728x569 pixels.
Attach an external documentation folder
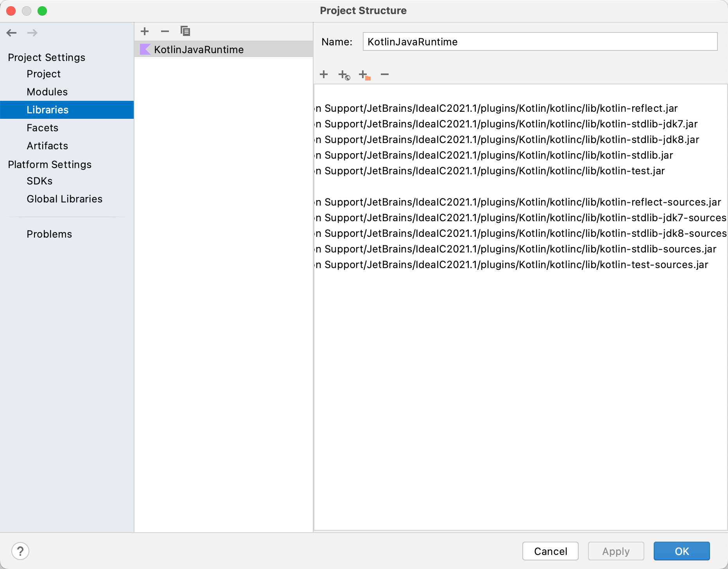click(364, 74)
